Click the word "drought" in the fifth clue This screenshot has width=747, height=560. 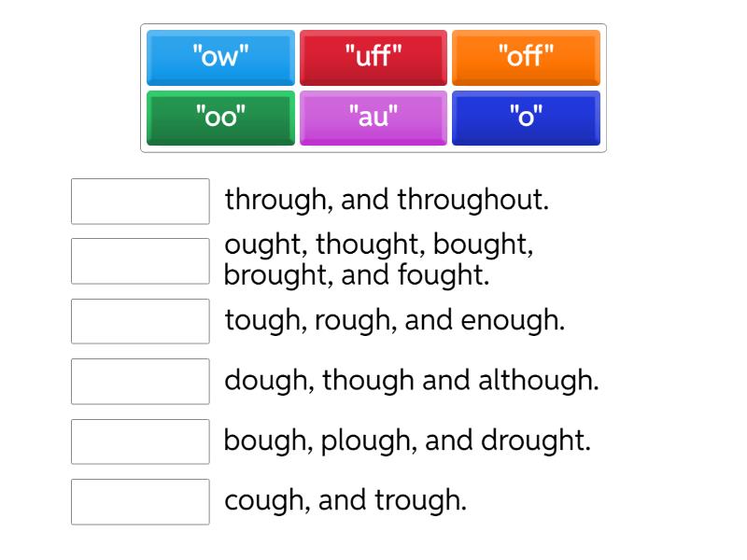[535, 441]
